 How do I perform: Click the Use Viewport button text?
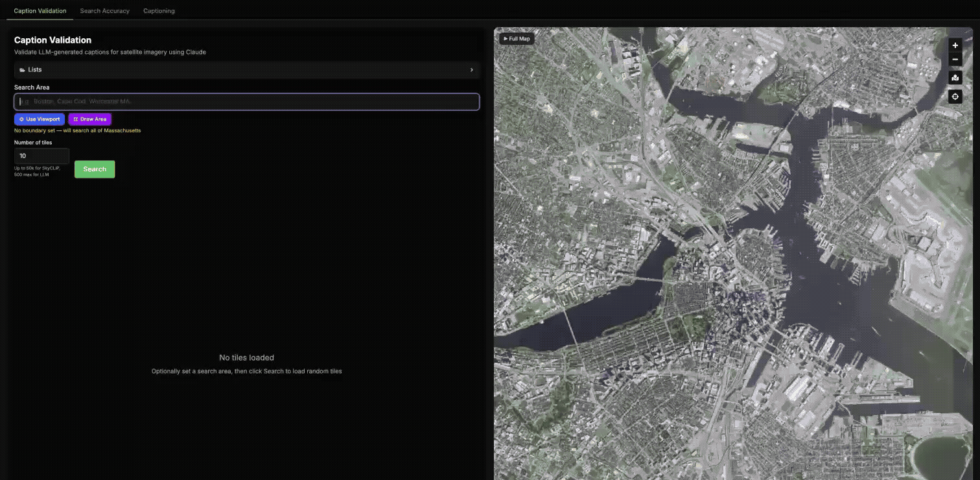tap(43, 119)
